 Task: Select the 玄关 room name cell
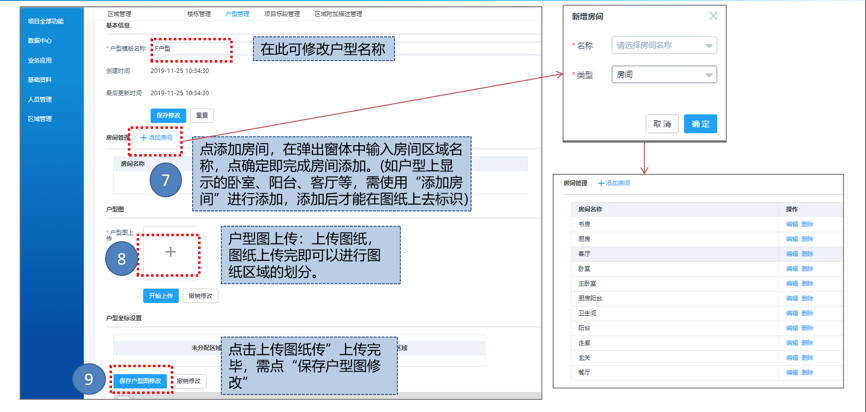(676, 358)
